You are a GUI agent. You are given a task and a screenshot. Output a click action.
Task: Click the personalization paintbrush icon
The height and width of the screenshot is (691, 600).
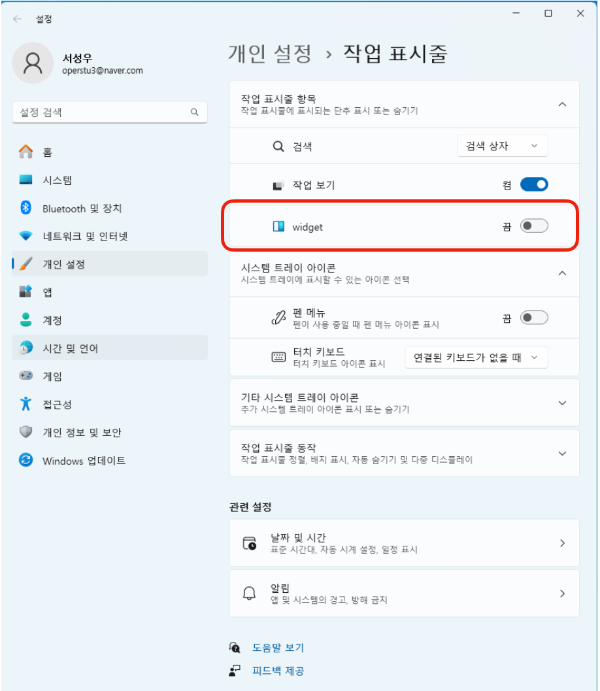[x=26, y=264]
